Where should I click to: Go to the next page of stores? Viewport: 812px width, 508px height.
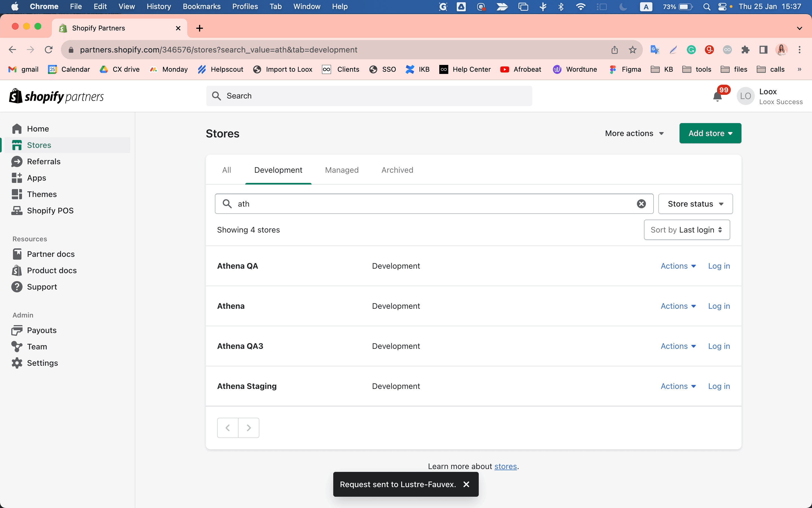pyautogui.click(x=249, y=428)
